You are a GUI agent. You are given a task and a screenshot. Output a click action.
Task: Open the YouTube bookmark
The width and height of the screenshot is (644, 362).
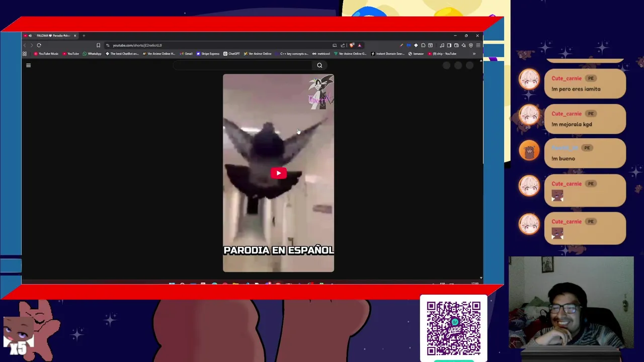coord(70,54)
